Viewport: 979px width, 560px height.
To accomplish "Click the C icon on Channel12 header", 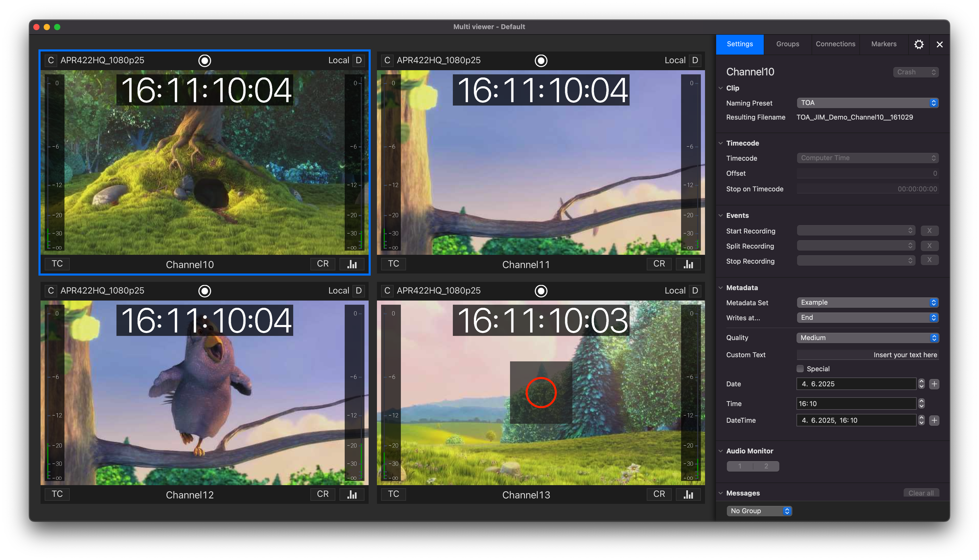I will point(51,291).
